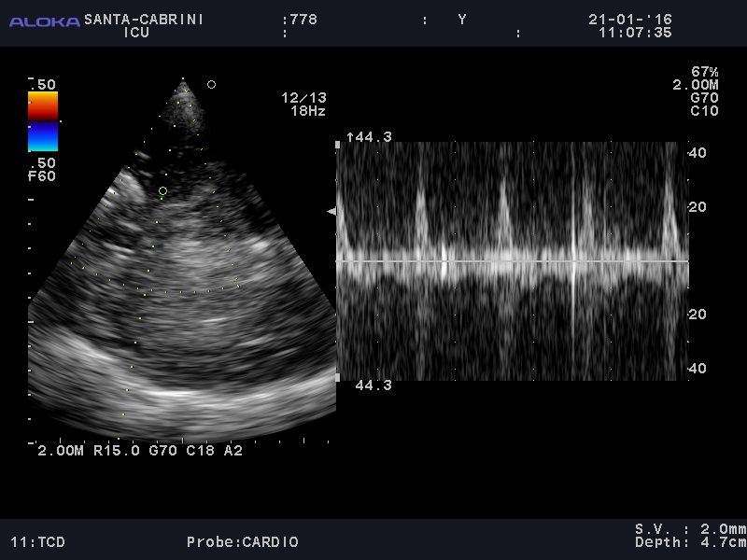Click the 11:07:35 time display
Screen dimensions: 747x560
(635, 32)
